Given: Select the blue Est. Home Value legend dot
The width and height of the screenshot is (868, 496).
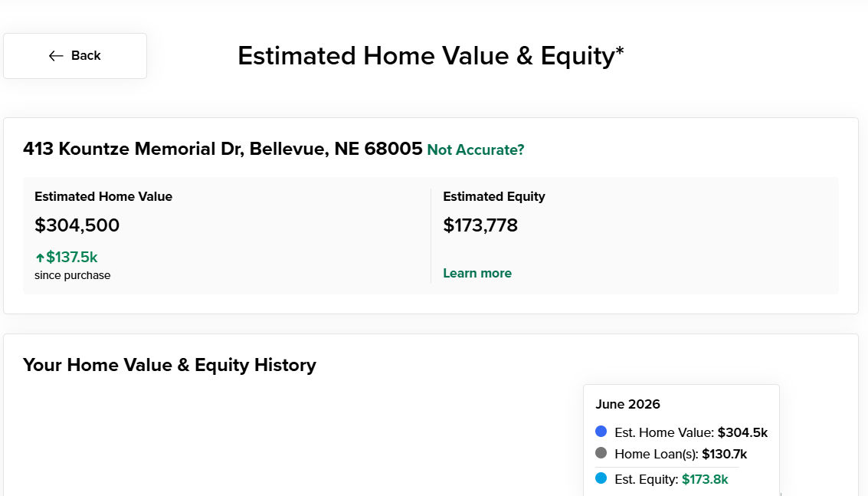Looking at the screenshot, I should point(601,431).
